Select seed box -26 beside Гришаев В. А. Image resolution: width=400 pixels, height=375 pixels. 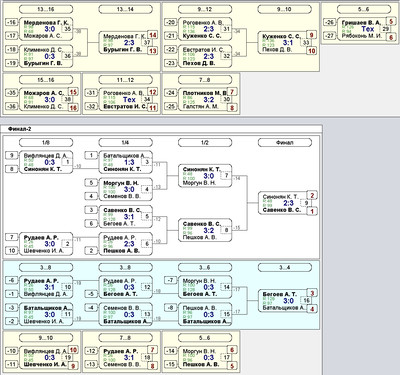(330, 22)
